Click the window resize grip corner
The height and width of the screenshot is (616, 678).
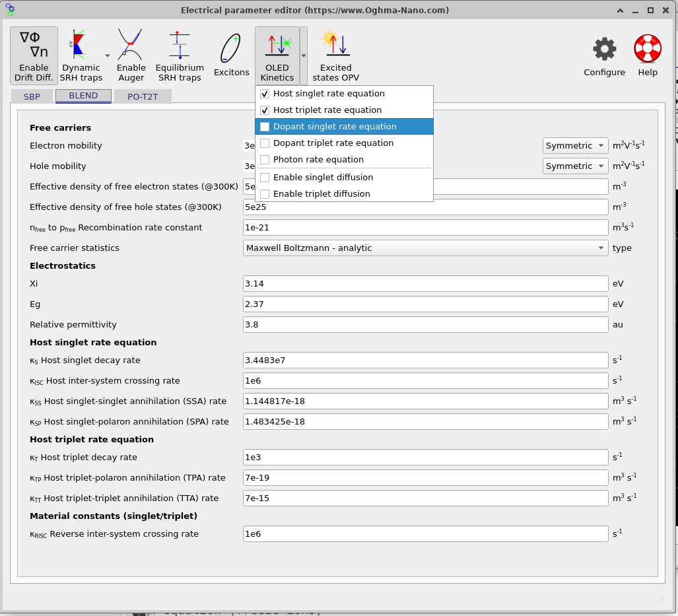click(661, 598)
